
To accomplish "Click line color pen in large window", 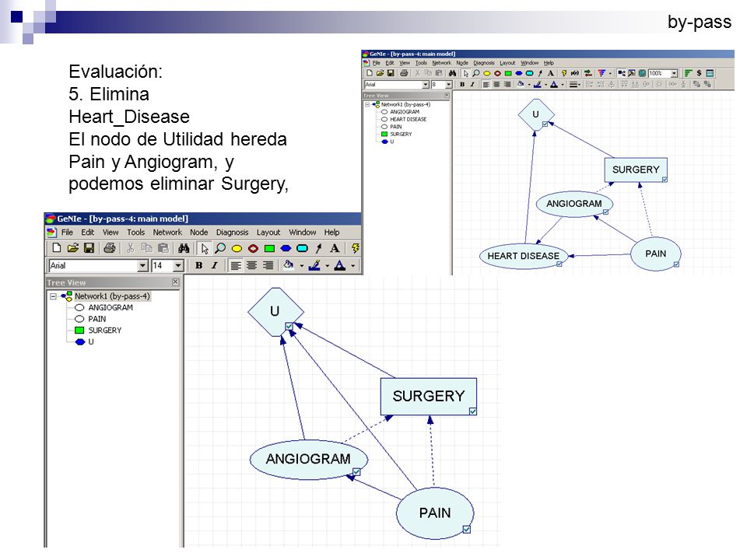I will [x=314, y=265].
